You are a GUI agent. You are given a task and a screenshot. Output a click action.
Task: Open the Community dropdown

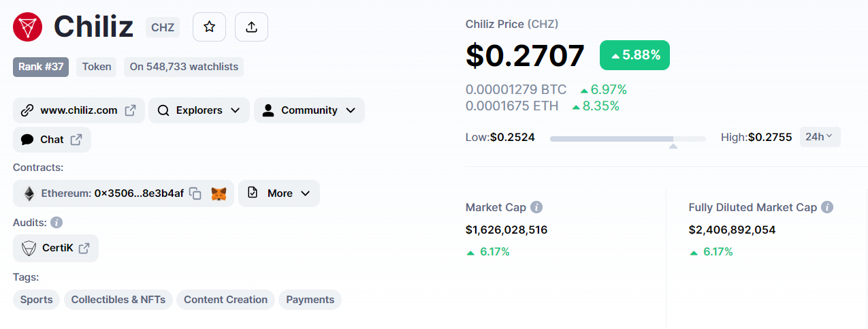click(309, 110)
